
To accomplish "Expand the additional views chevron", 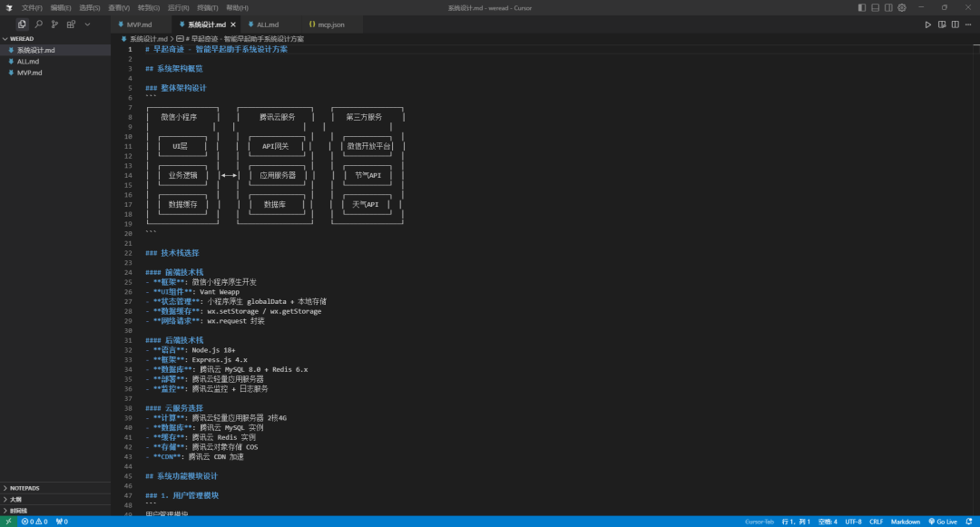I will (x=87, y=24).
